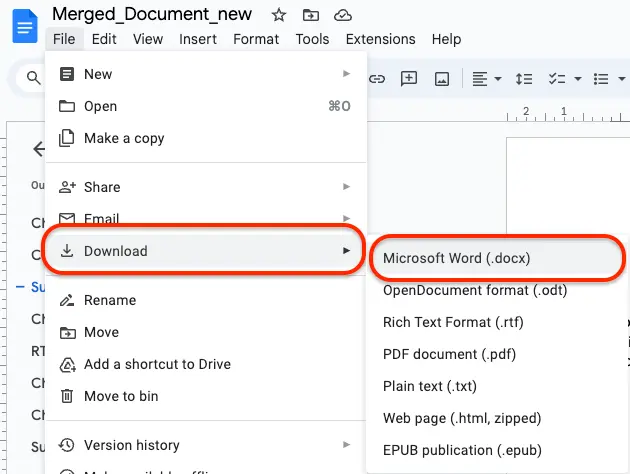Download as Plain text (.txt)

[x=497, y=386]
